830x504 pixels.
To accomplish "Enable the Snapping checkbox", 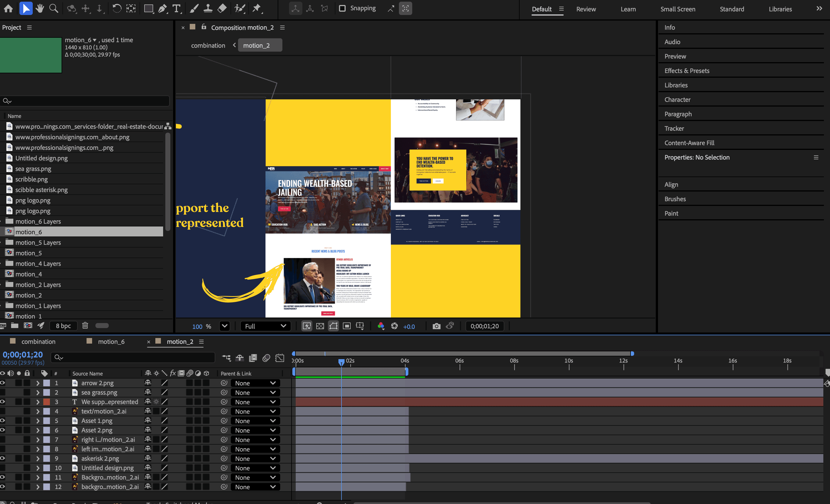I will tap(342, 8).
